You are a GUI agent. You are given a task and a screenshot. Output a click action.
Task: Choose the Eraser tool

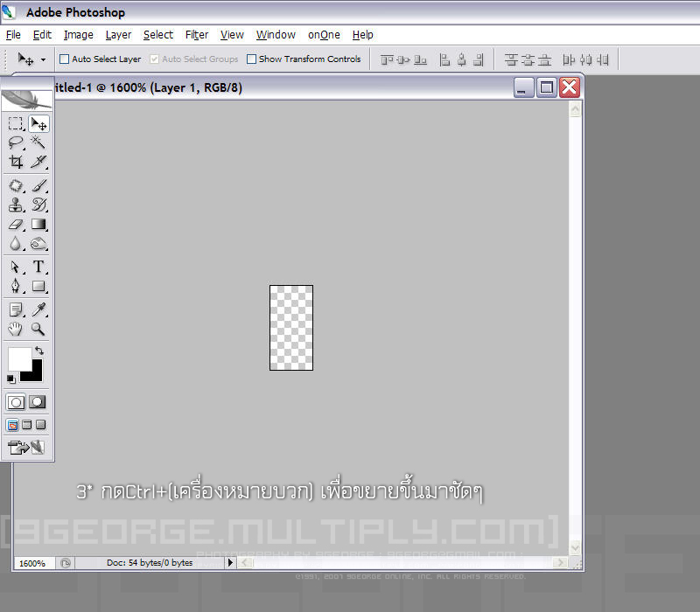(16, 225)
